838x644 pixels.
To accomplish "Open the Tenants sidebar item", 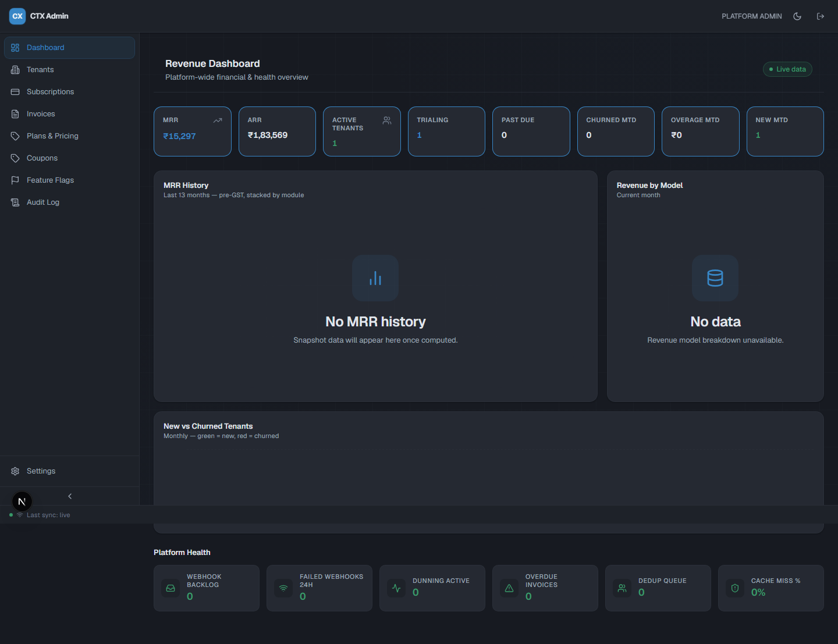I will 69,70.
